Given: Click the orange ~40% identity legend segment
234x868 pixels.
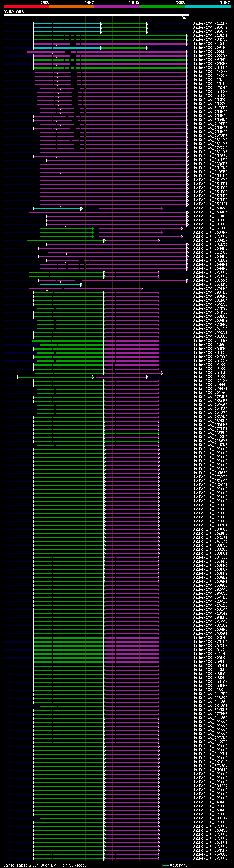Looking at the screenshot, I should pos(71,7).
